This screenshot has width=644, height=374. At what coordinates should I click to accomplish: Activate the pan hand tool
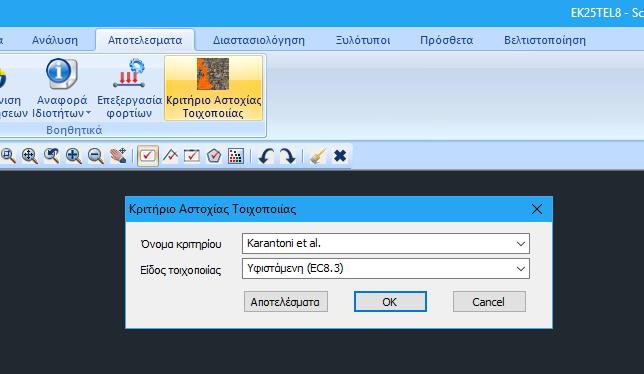118,156
